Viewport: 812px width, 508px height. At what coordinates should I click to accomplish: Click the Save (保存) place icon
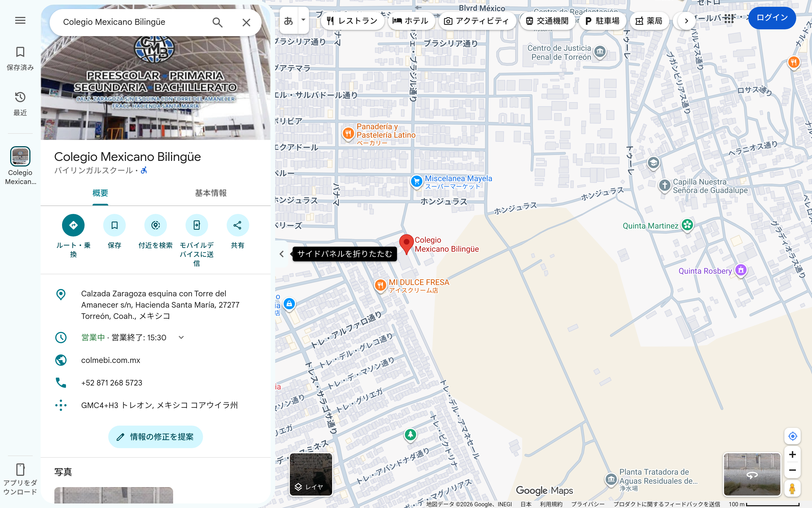[114, 225]
